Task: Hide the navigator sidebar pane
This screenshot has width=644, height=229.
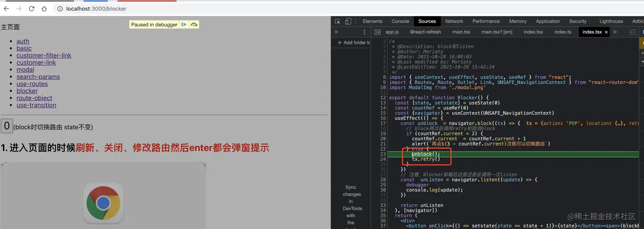Action: click(x=377, y=32)
